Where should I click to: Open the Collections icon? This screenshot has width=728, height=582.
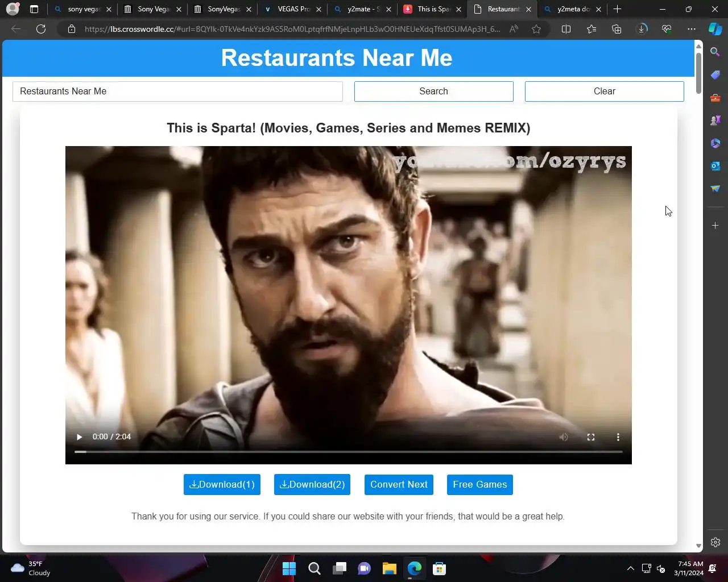coord(617,29)
